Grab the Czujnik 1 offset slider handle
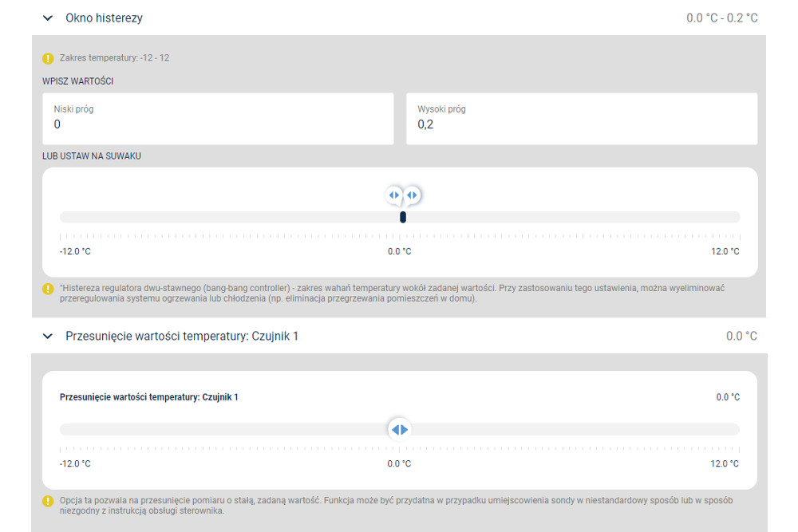 click(400, 430)
